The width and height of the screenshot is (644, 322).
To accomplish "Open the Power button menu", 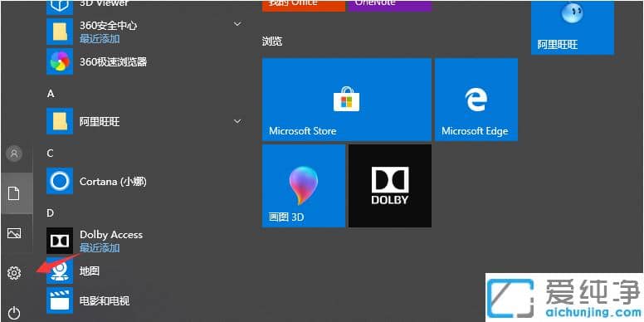I will click(x=14, y=313).
